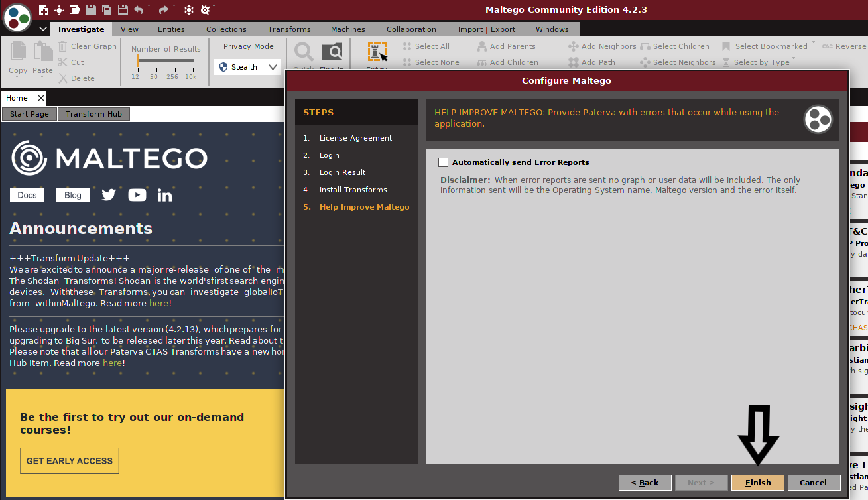The image size is (868, 500).
Task: Switch to the Collections ribbon tab
Action: [x=226, y=29]
